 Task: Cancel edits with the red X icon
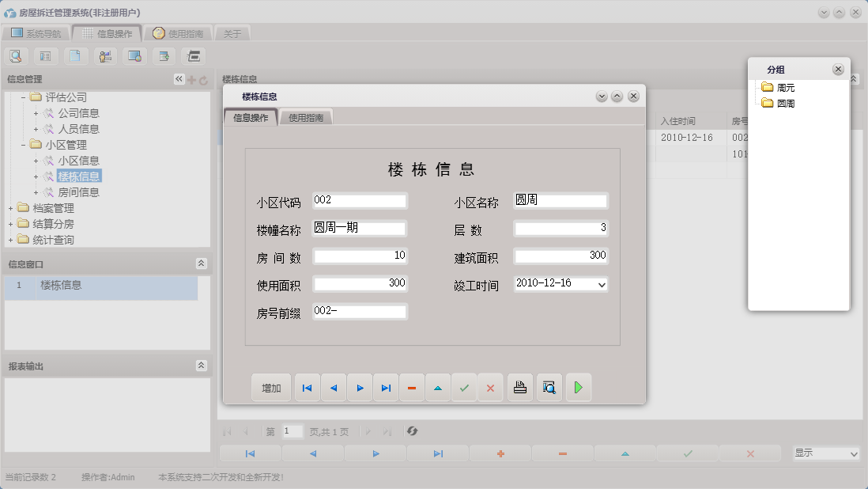pos(490,387)
